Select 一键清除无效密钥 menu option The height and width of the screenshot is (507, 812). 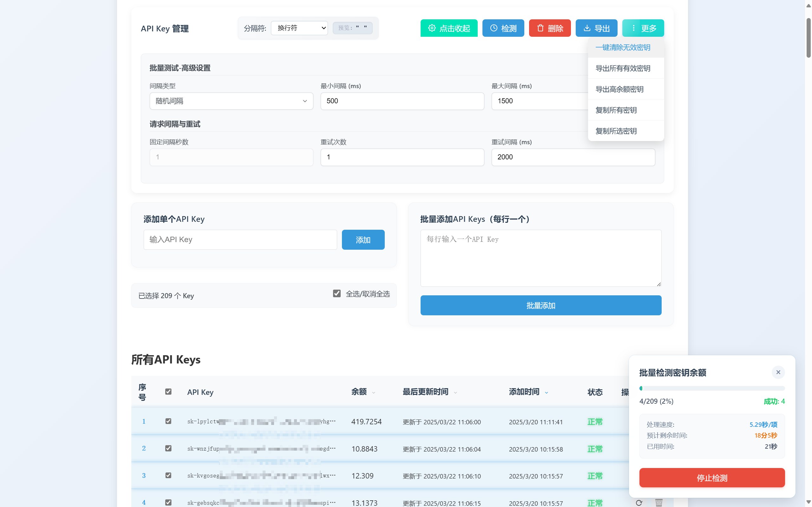click(x=623, y=47)
